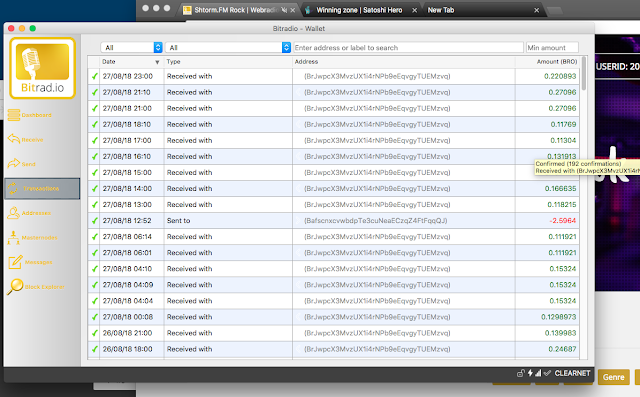The height and width of the screenshot is (397, 640).
Task: Click the Min amount field
Action: click(x=552, y=48)
